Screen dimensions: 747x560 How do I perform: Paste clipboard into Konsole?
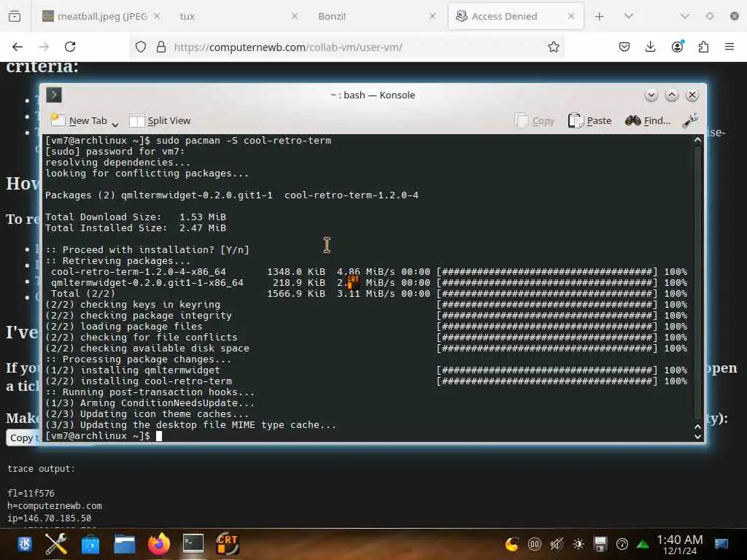coord(589,120)
